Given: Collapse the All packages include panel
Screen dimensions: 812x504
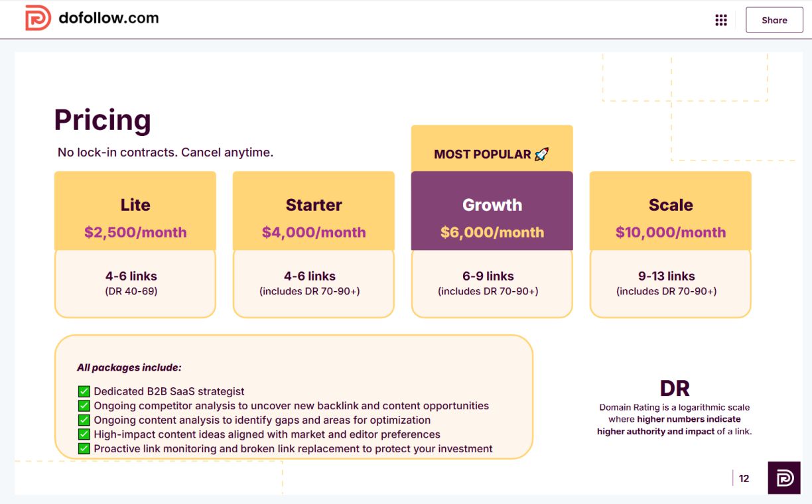Looking at the screenshot, I should tap(295, 395).
